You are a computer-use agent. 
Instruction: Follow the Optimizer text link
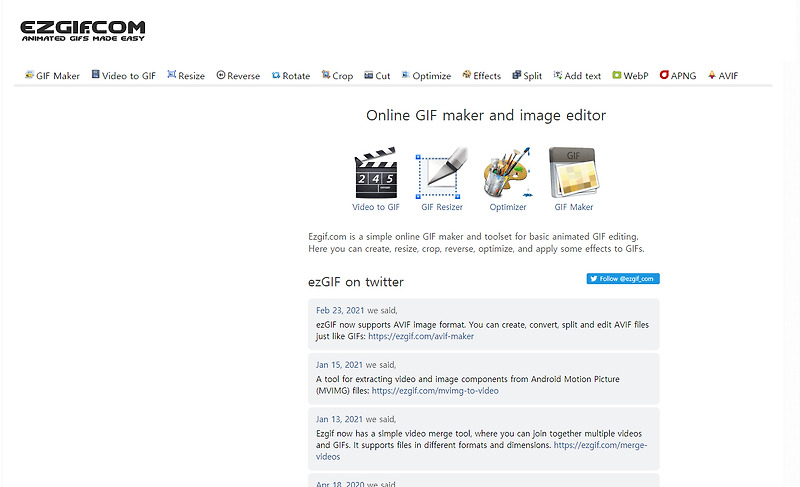tap(508, 207)
